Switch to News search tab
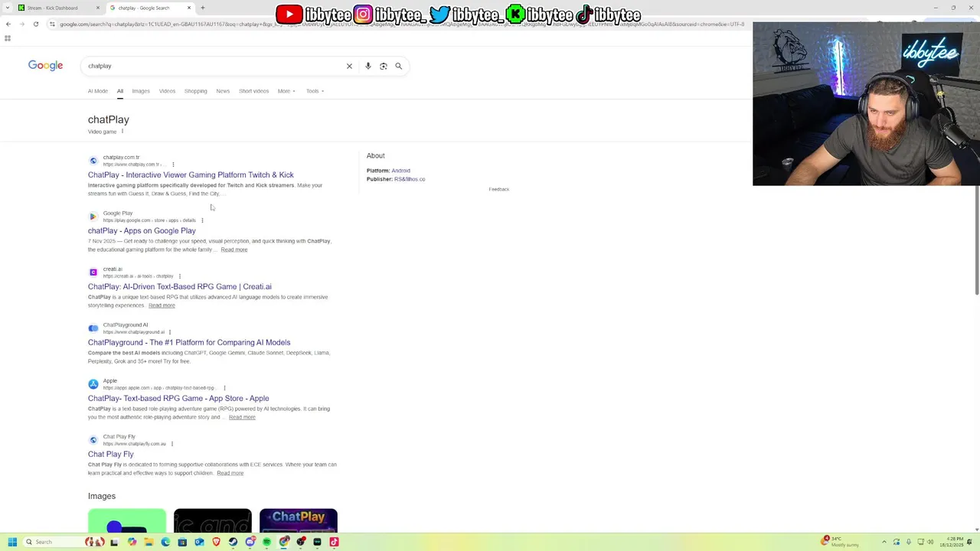This screenshot has height=551, width=980. tap(223, 91)
